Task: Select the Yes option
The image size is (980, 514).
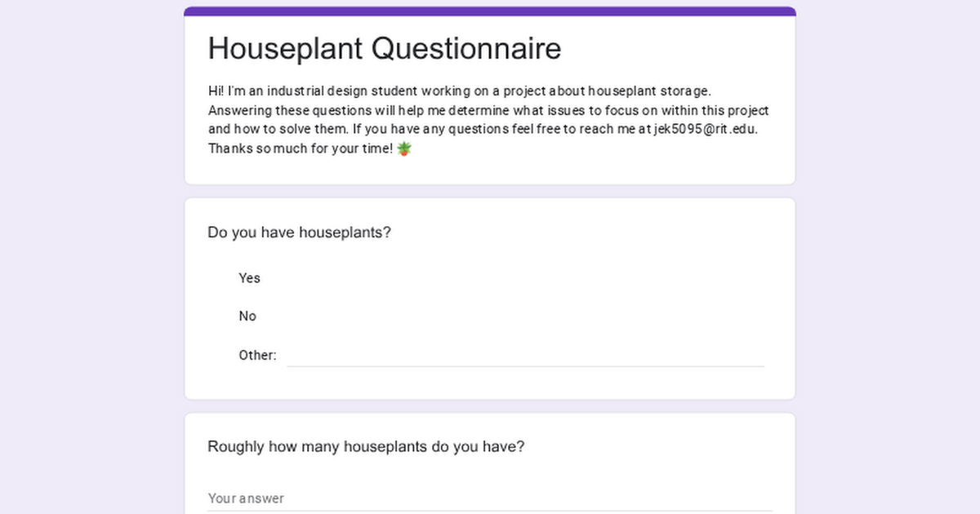Action: (249, 278)
